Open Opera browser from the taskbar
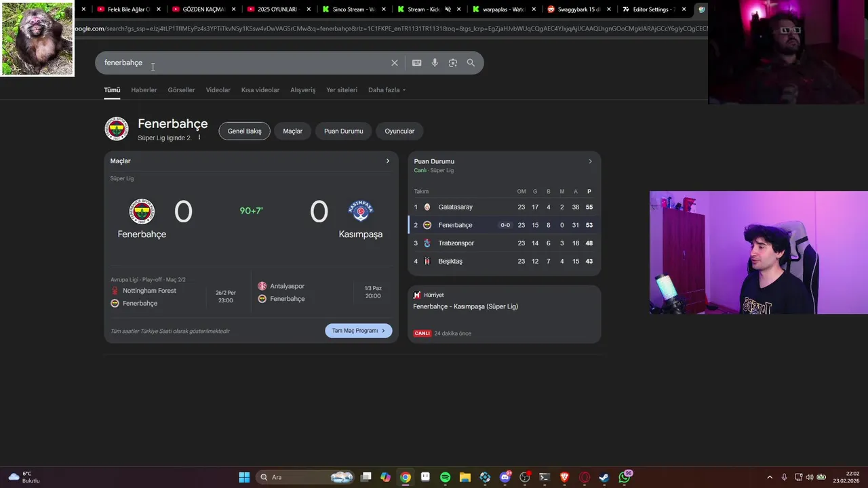 585,477
